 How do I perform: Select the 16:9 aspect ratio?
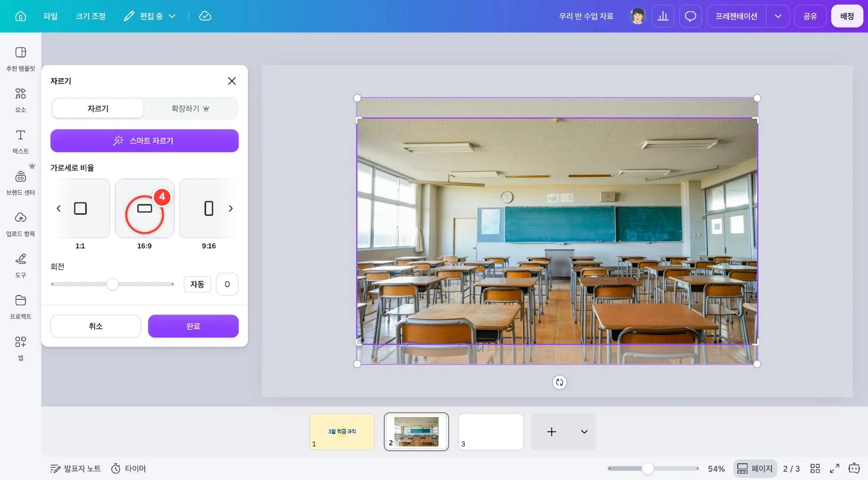tap(144, 208)
